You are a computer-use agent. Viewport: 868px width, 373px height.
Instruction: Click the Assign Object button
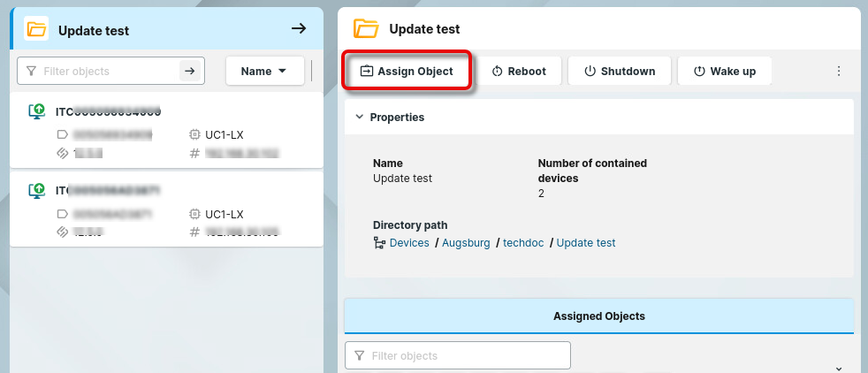[407, 72]
